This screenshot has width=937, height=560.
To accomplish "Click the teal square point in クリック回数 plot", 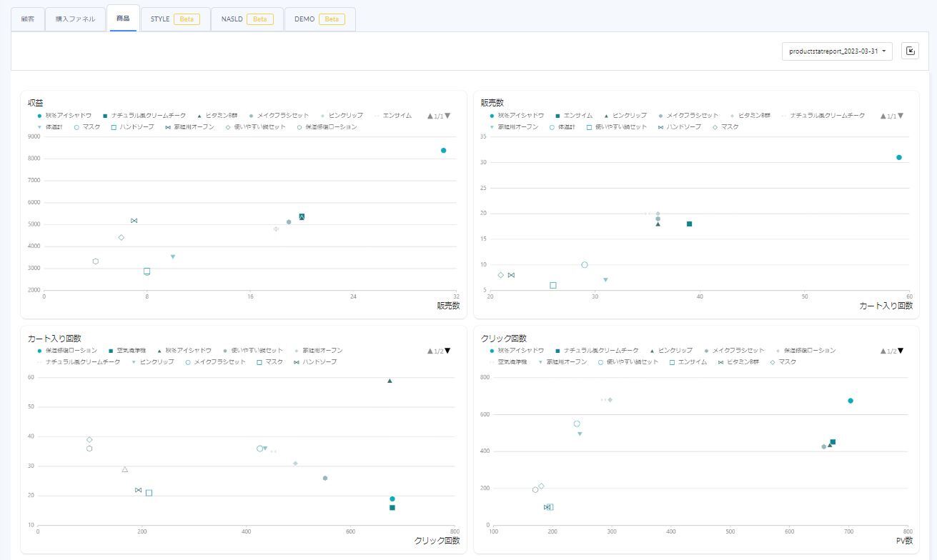I will point(833,442).
